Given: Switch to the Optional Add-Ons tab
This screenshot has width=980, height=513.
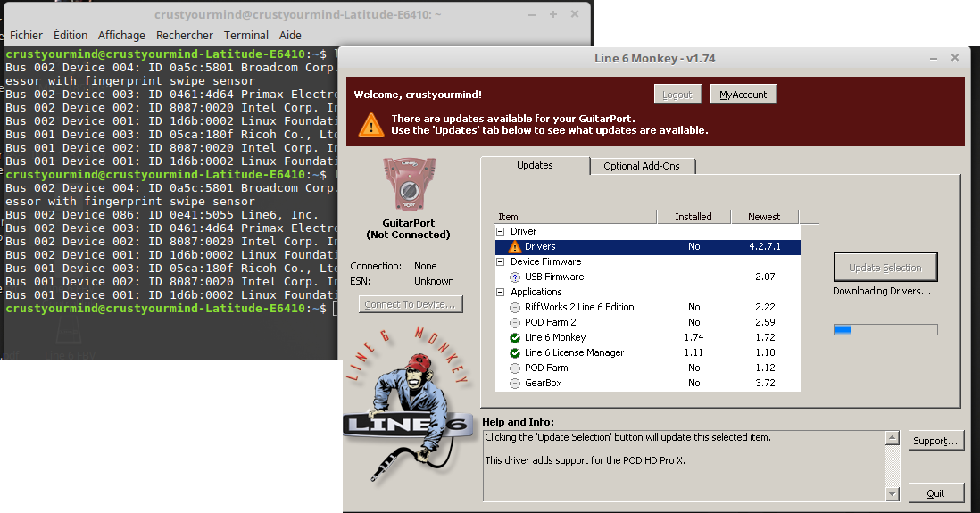Looking at the screenshot, I should coord(642,166).
